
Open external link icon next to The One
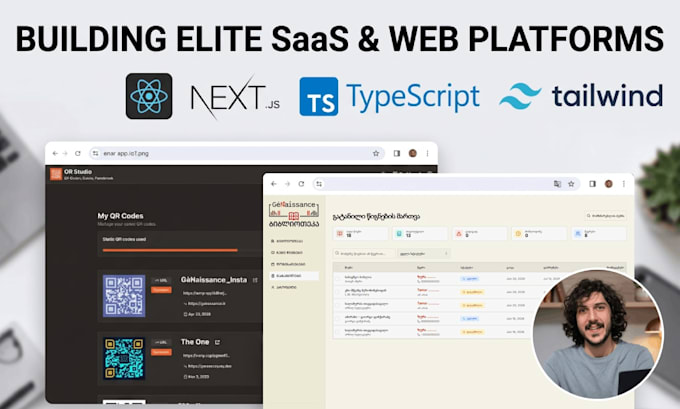[x=217, y=342]
